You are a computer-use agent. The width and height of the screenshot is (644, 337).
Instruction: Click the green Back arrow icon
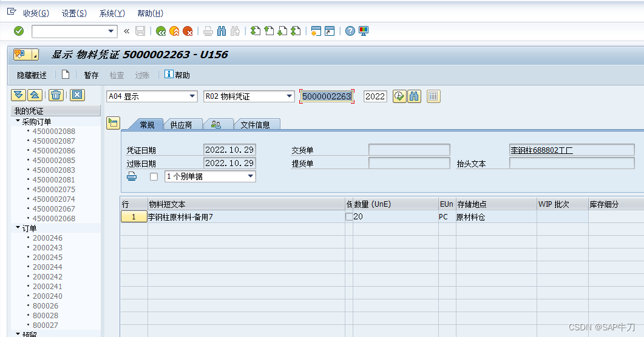pos(161,31)
